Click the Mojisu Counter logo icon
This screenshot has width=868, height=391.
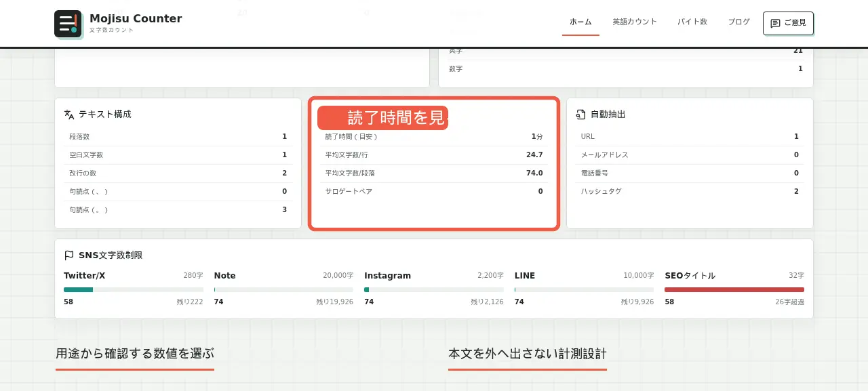pos(68,24)
